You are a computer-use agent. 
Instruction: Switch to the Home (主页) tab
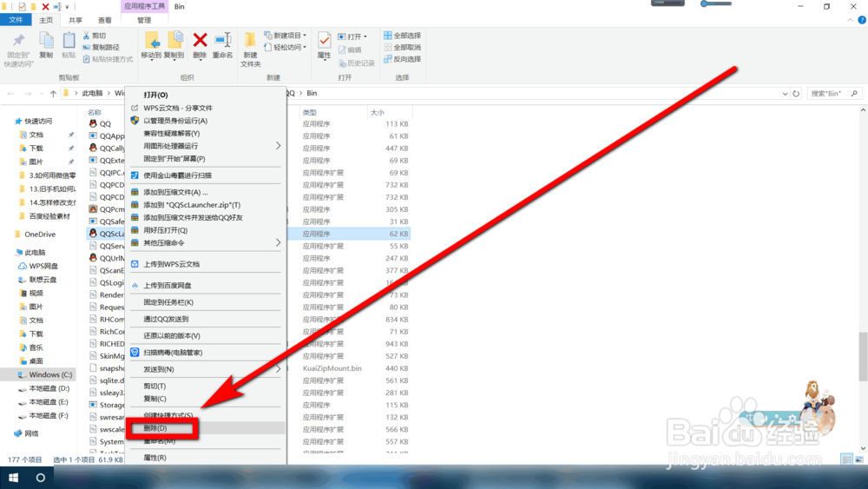[x=46, y=20]
